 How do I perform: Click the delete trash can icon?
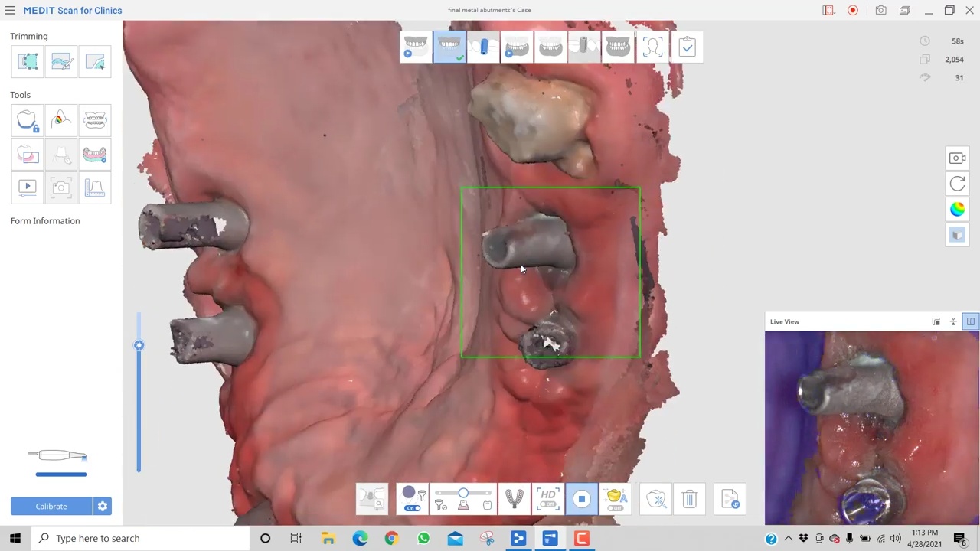(689, 500)
